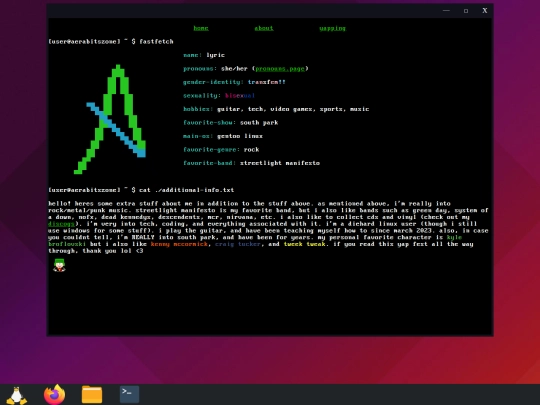The width and height of the screenshot is (540, 405).
Task: Minimize the terminal-style window
Action: point(446,11)
